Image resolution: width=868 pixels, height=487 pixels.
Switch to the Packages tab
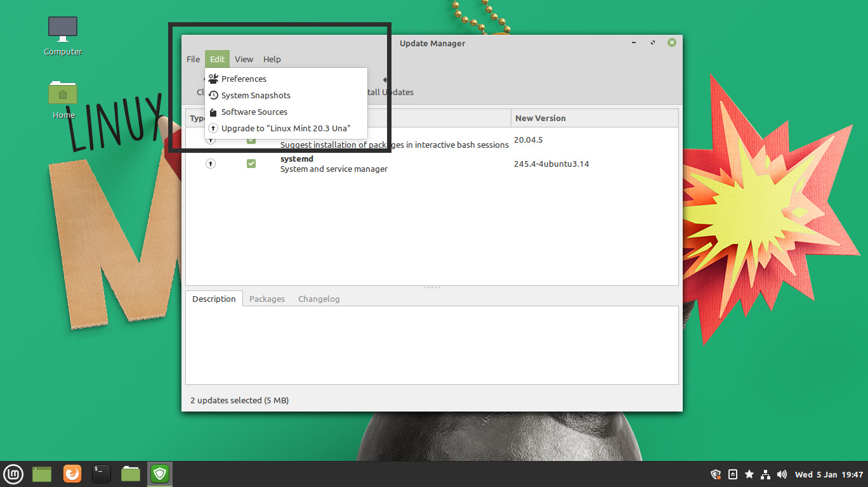point(267,299)
